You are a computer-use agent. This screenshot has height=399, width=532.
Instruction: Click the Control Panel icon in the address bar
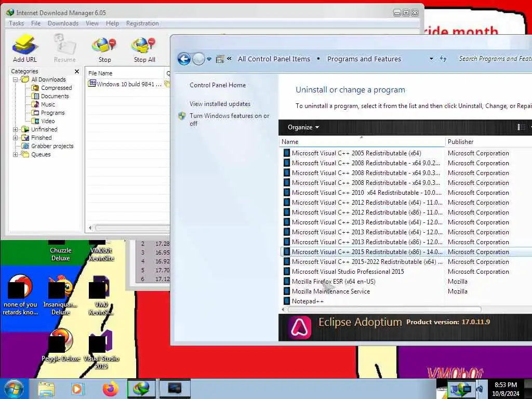tap(220, 59)
